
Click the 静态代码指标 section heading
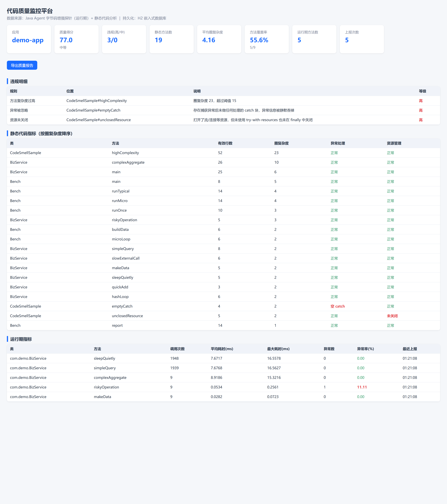[41, 133]
